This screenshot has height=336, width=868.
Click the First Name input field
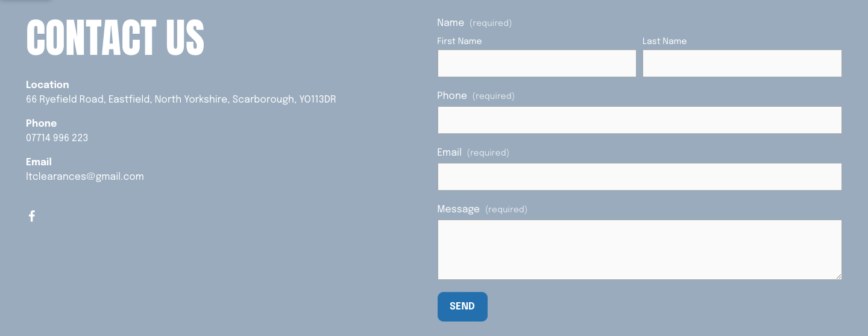click(536, 63)
